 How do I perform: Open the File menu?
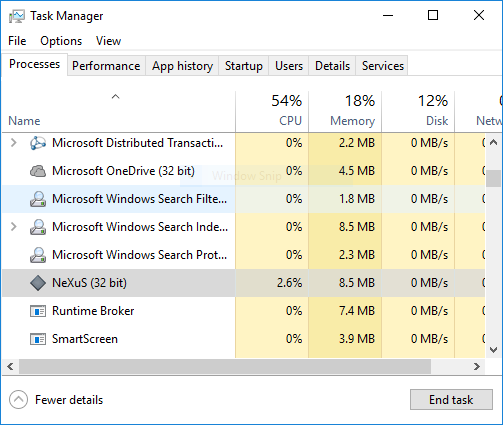17,41
